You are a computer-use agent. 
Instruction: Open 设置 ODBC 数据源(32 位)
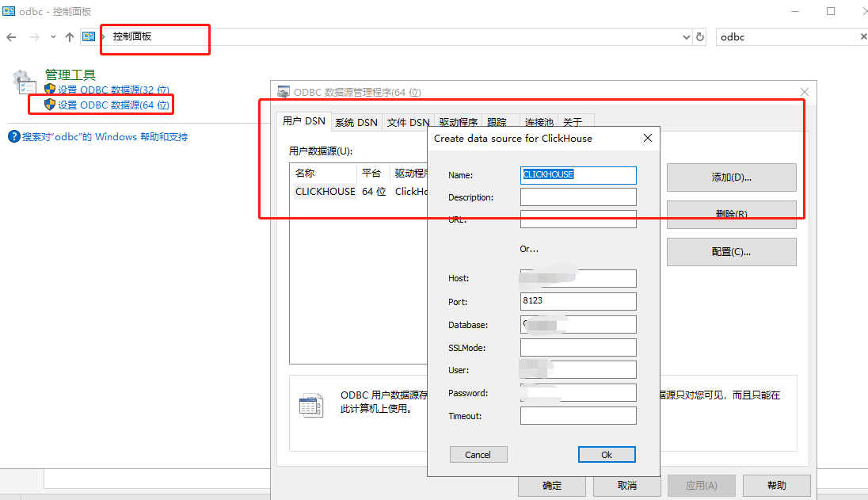pos(113,90)
